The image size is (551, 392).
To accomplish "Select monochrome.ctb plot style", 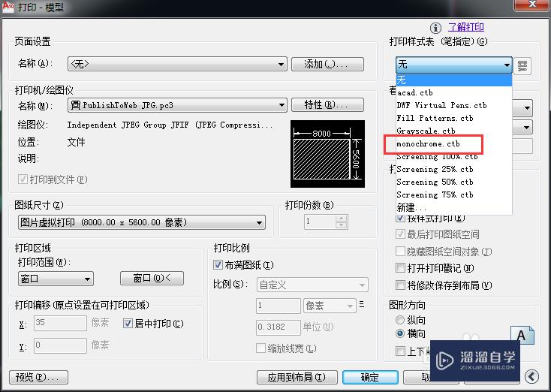I will point(453,143).
